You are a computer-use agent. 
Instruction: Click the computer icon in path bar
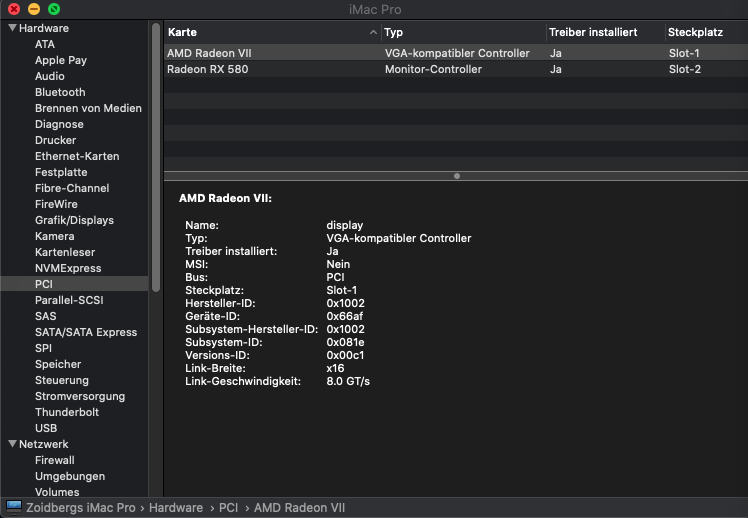[14, 507]
